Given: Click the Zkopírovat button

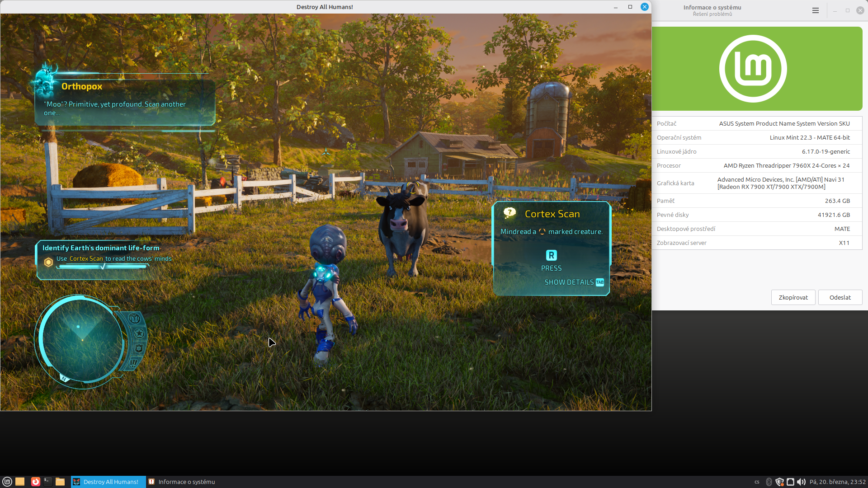Looking at the screenshot, I should tap(793, 297).
